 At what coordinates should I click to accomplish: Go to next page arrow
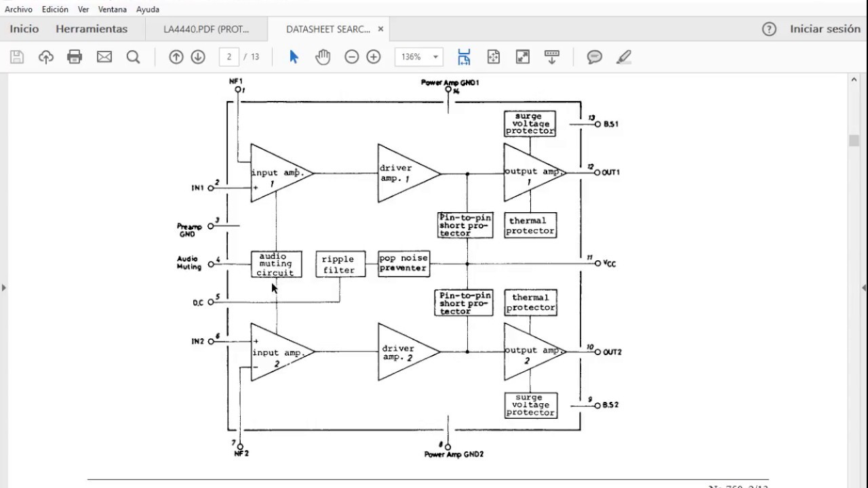(198, 57)
